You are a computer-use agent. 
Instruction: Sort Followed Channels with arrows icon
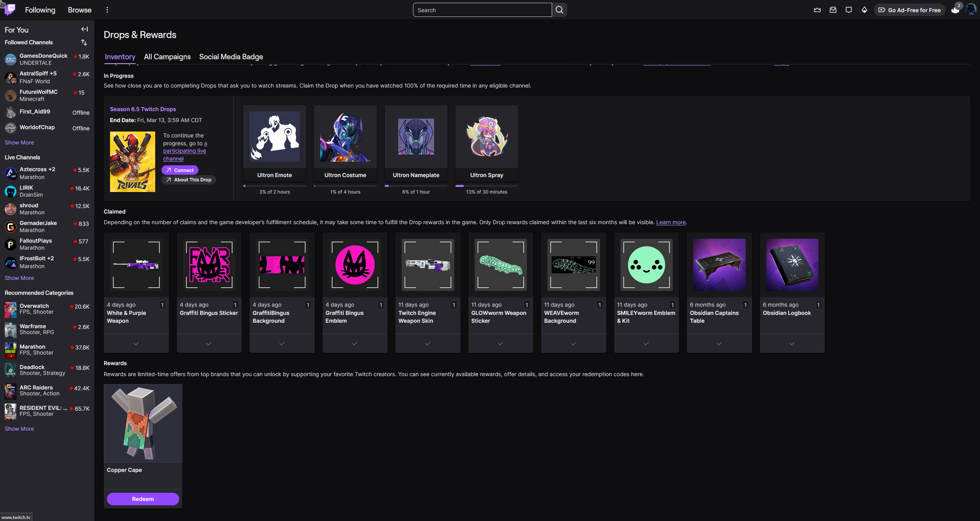click(x=84, y=42)
